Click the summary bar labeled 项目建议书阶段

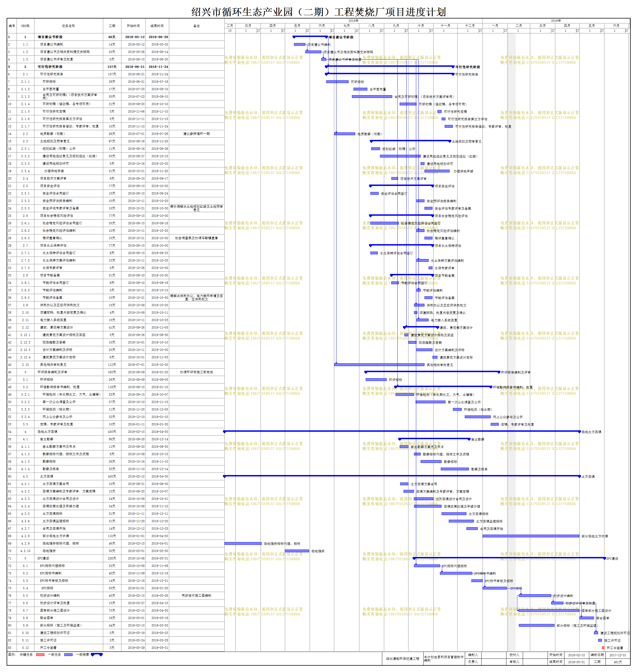[x=310, y=36]
